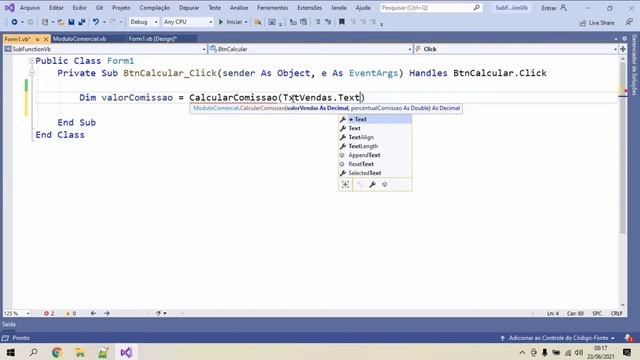Click the errors count indicator showing 2

49,313
